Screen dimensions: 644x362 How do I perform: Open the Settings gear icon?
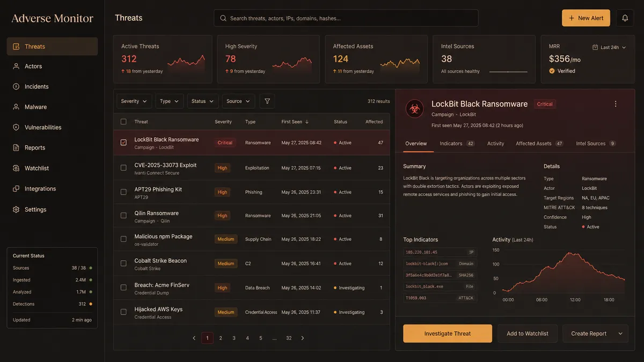point(16,210)
